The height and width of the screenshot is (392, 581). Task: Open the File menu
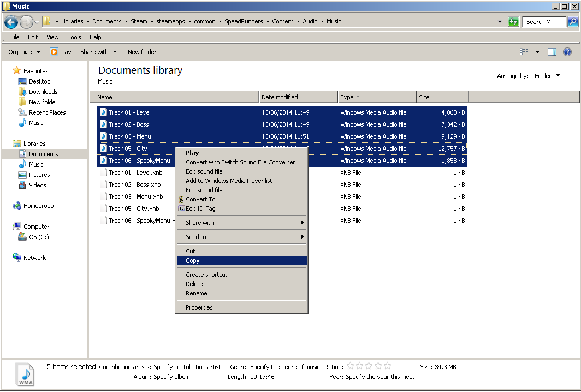(15, 37)
